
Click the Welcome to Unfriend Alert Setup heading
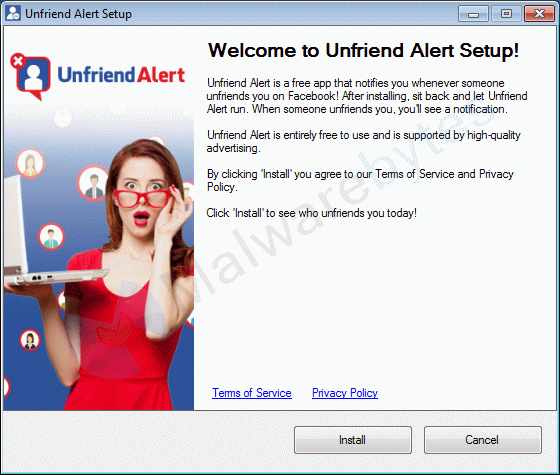[363, 50]
